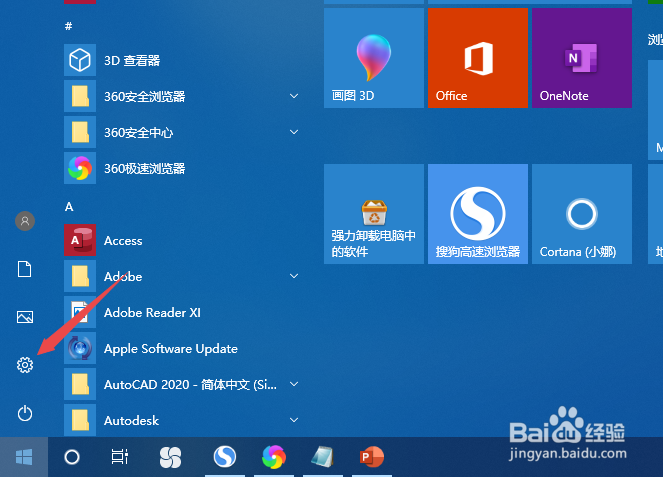Expand the Adobe folder chevron

[294, 276]
